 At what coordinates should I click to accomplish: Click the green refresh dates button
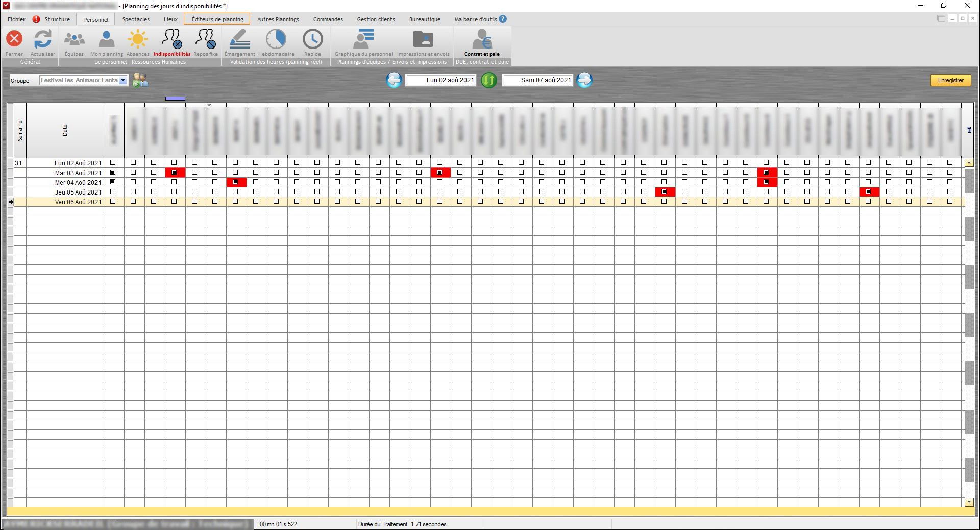coord(489,80)
